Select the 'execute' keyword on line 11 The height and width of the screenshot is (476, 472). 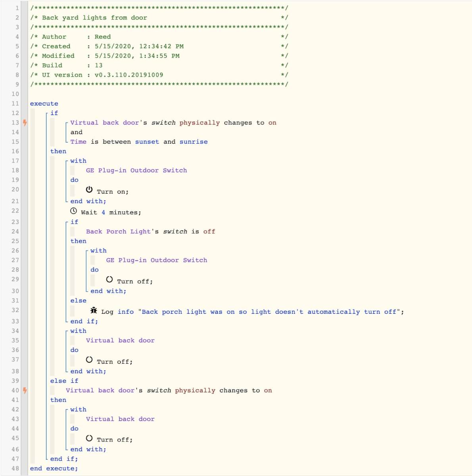coord(44,104)
